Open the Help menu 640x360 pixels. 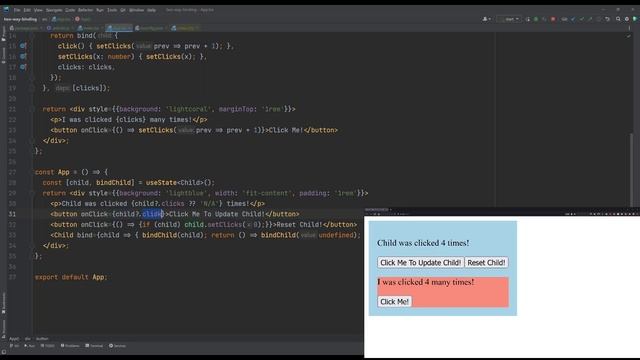tap(151, 10)
